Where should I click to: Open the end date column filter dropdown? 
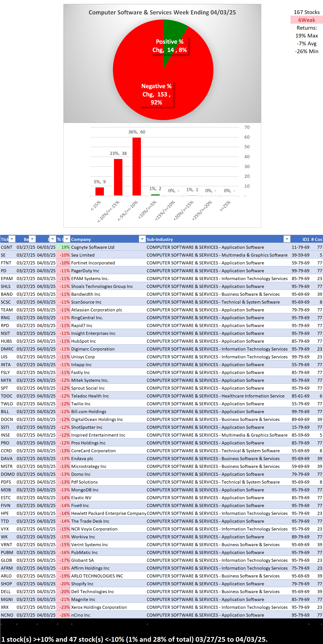pyautogui.click(x=52, y=239)
